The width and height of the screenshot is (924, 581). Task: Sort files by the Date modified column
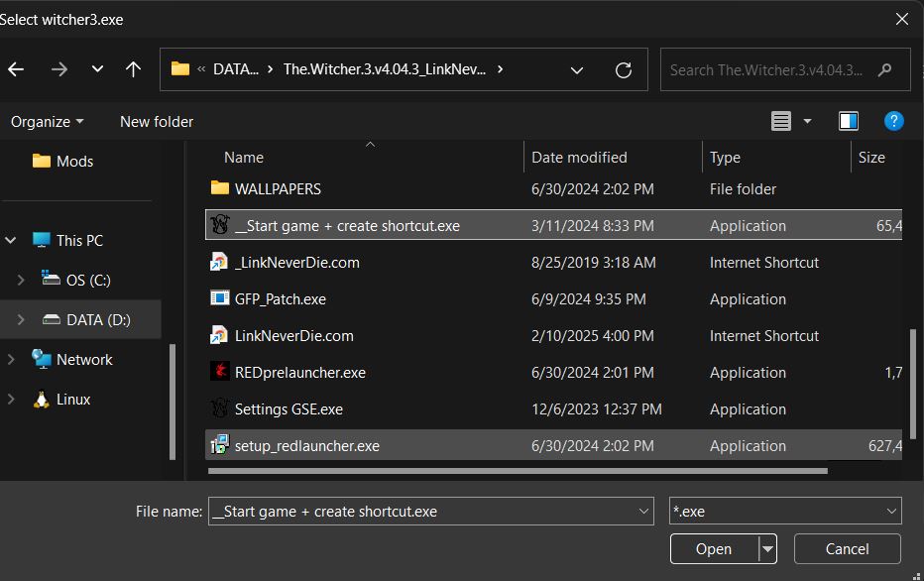coord(578,157)
